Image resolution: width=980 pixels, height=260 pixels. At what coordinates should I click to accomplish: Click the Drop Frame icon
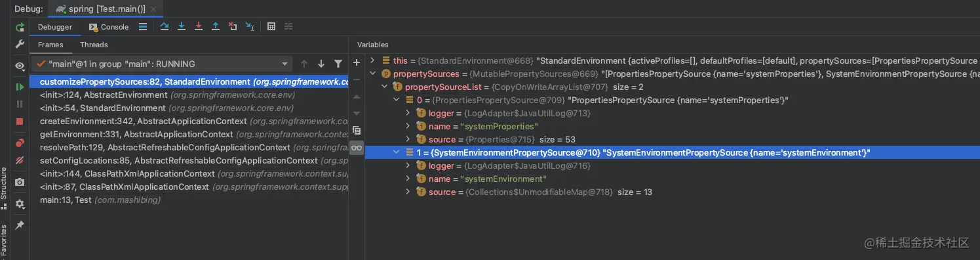[233, 27]
